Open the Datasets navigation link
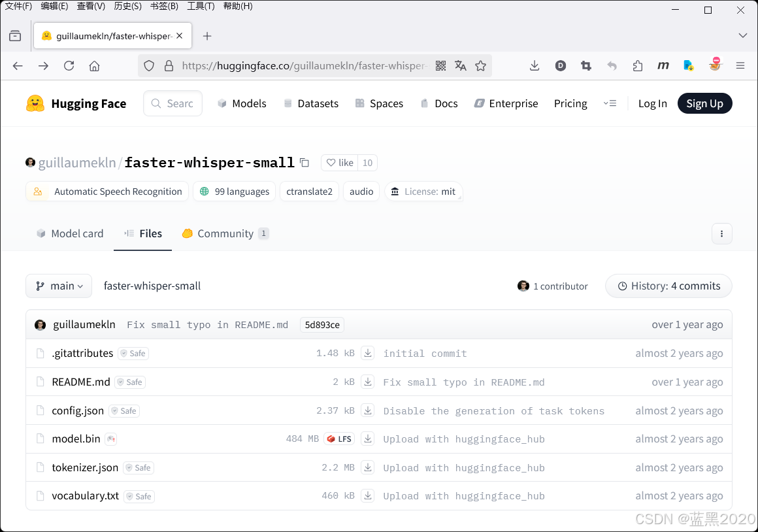 pyautogui.click(x=311, y=103)
